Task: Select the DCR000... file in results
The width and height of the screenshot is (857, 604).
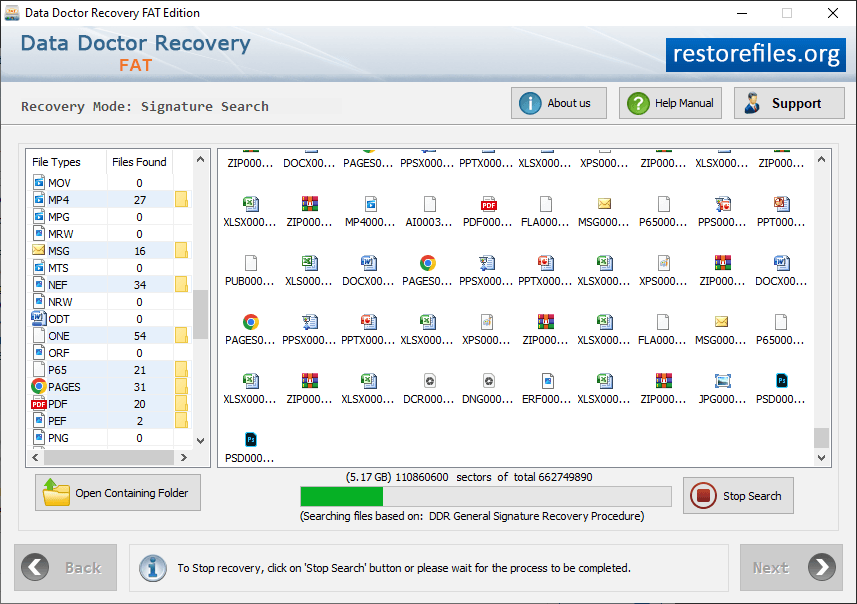Action: tap(429, 389)
